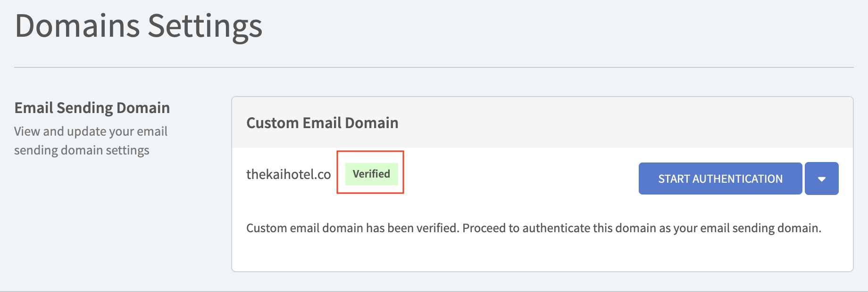The image size is (868, 292).
Task: Click the "sending domain settings" description line
Action: (x=82, y=150)
